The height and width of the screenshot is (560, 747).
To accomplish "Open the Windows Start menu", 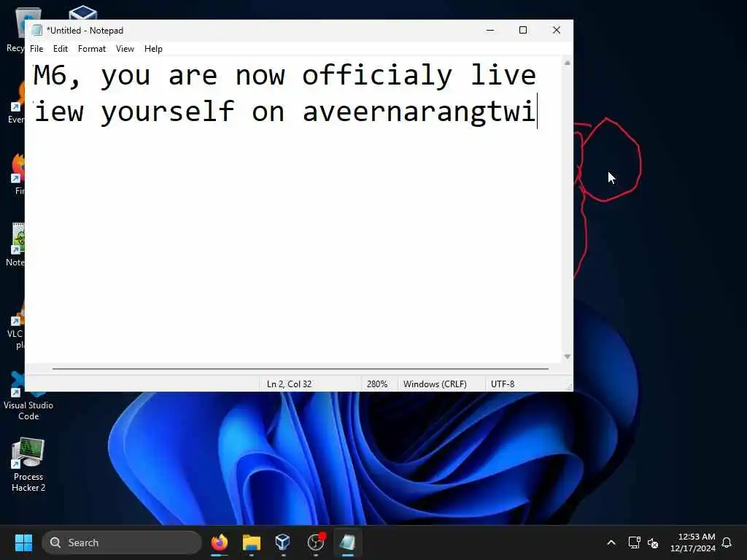I will 23,542.
